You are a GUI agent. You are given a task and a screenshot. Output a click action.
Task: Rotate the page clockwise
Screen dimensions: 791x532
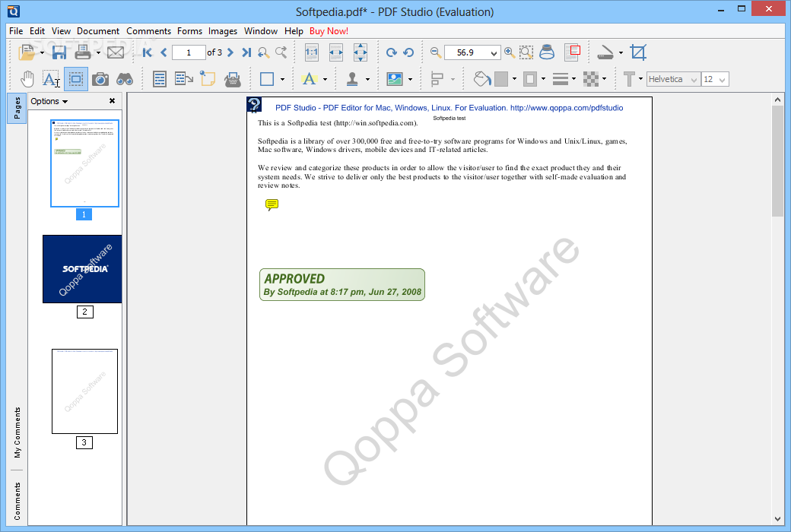pyautogui.click(x=391, y=52)
